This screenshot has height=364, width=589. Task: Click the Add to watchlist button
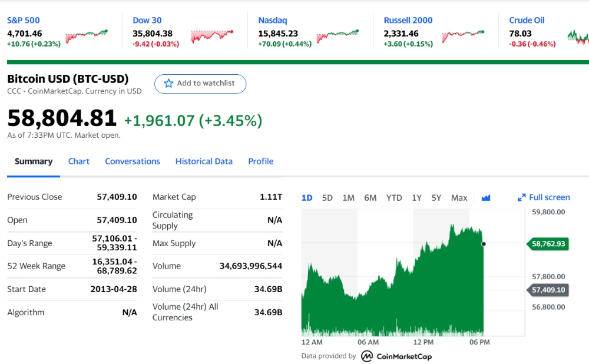click(x=200, y=84)
